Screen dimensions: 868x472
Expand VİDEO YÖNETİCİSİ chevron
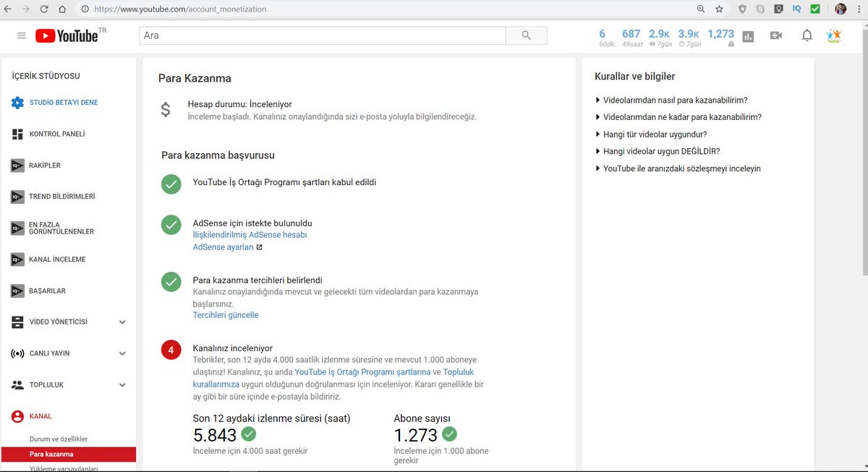point(122,322)
